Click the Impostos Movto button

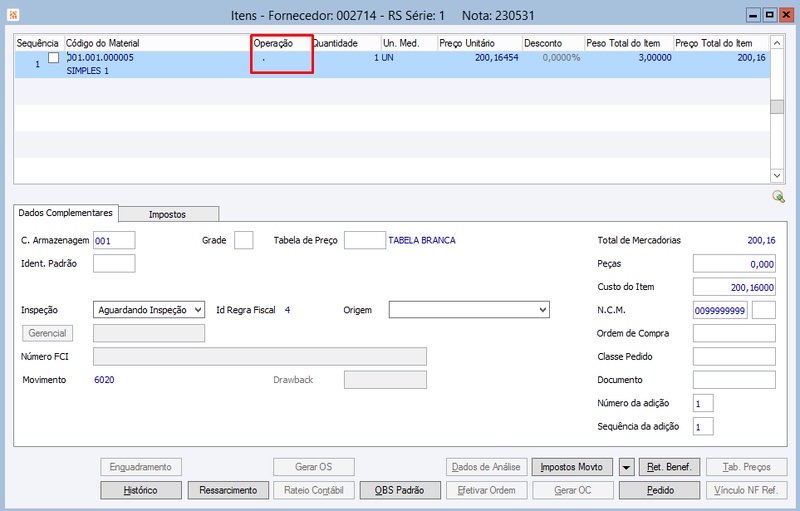[572, 467]
